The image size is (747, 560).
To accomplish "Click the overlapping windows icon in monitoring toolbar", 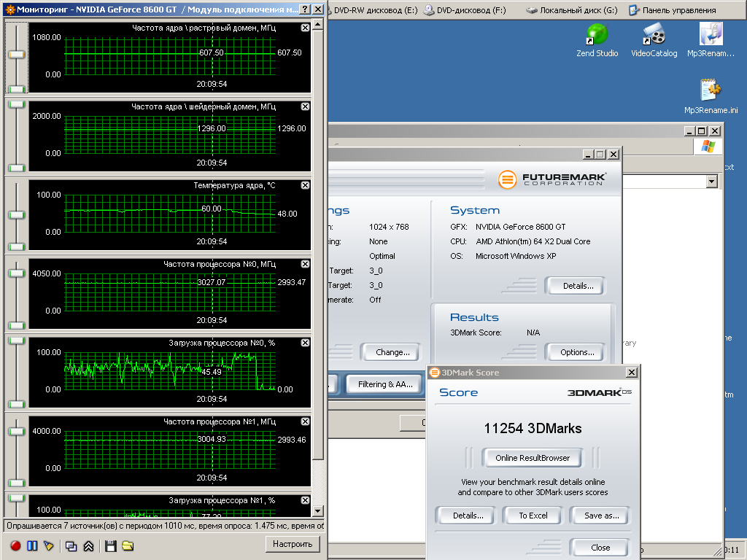I will [71, 545].
